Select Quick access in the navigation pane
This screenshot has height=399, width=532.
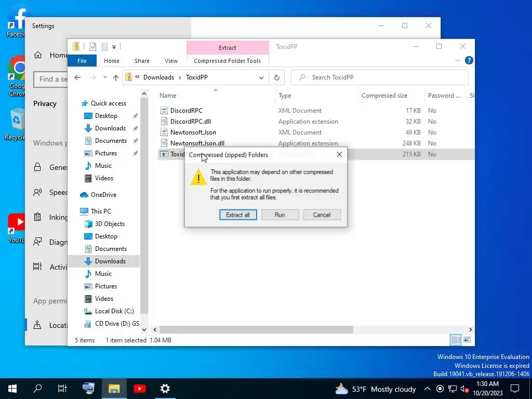click(x=108, y=103)
